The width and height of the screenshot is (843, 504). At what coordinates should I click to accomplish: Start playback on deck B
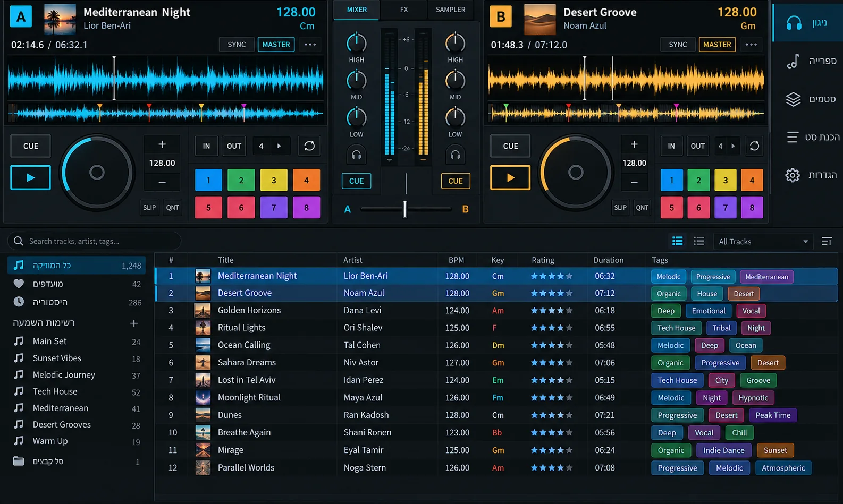[x=510, y=177]
